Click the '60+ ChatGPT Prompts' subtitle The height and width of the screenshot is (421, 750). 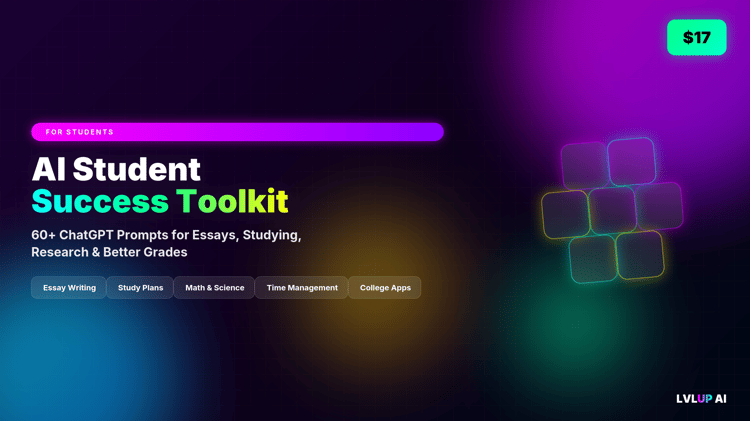[x=166, y=244]
